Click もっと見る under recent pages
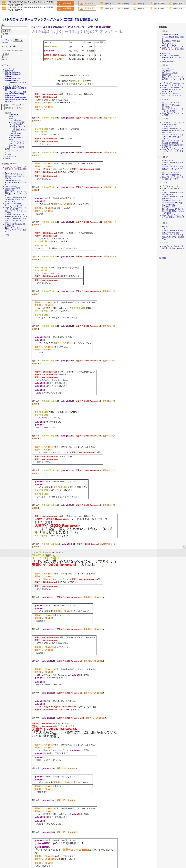The height and width of the screenshot is (868, 186). pyautogui.click(x=5, y=235)
